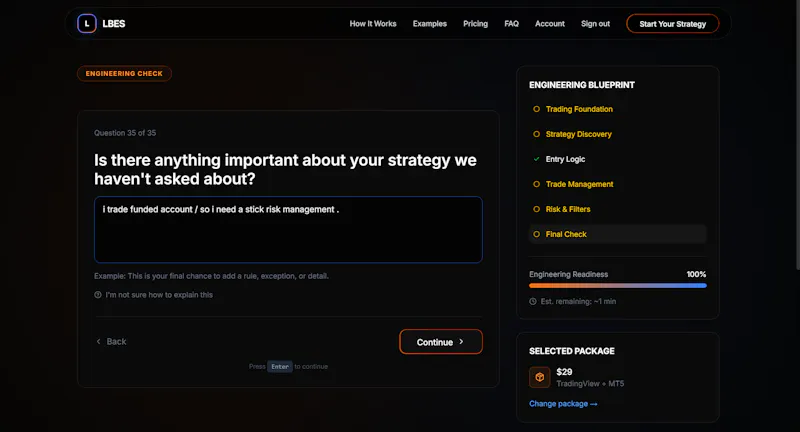Viewport: 800px width, 432px height.
Task: Open the Pricing page
Action: (x=476, y=24)
